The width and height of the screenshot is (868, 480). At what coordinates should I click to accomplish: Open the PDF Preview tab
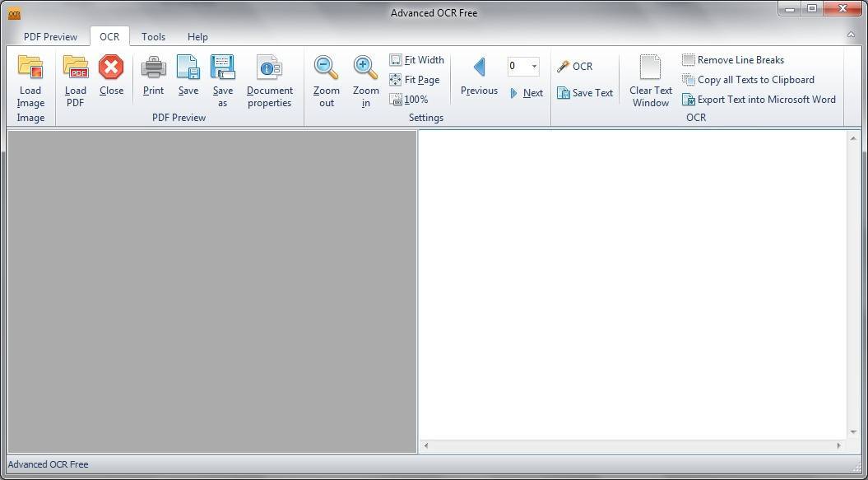[x=49, y=36]
